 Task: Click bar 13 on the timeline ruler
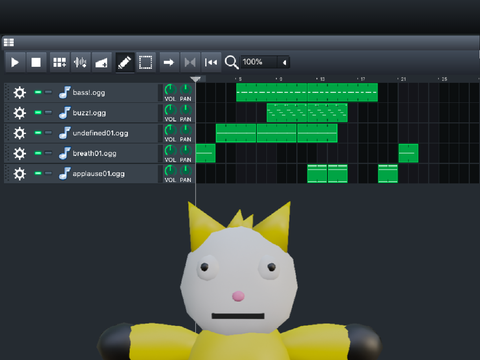[x=322, y=79]
